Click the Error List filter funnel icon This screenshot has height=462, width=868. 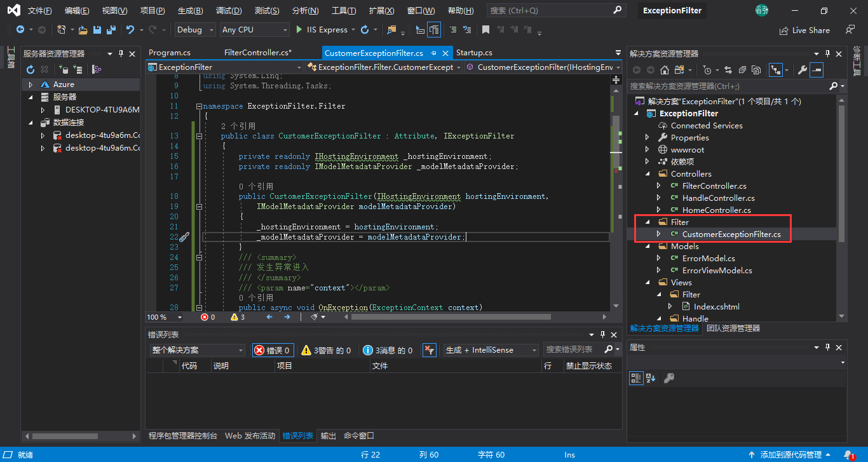pos(430,350)
